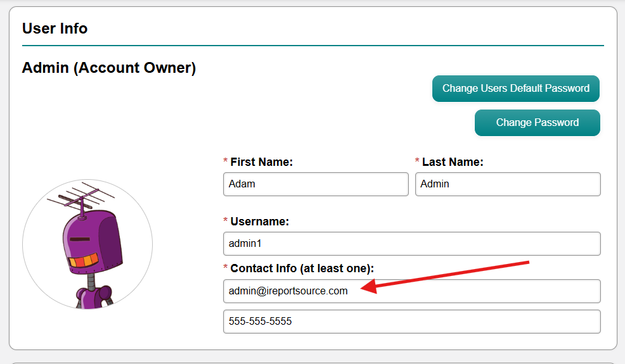This screenshot has width=625, height=364.
Task: Click the teal divider under User Info
Action: tap(313, 46)
